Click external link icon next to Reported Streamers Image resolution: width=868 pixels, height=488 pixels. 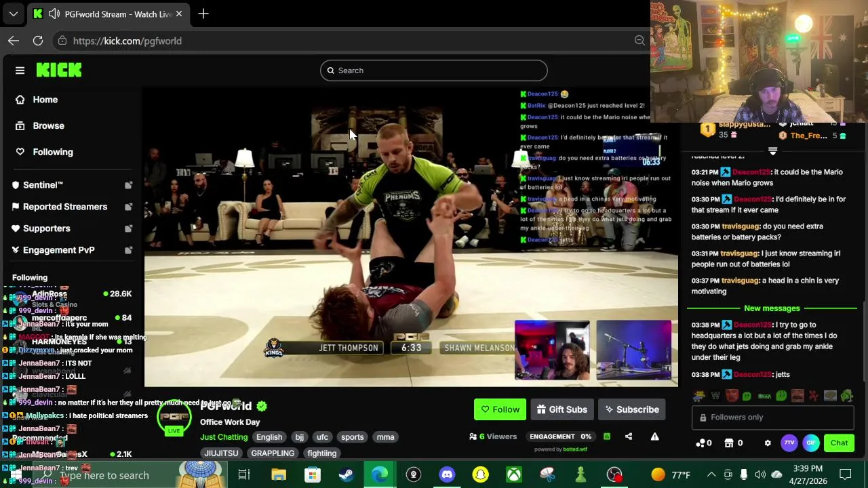[128, 207]
